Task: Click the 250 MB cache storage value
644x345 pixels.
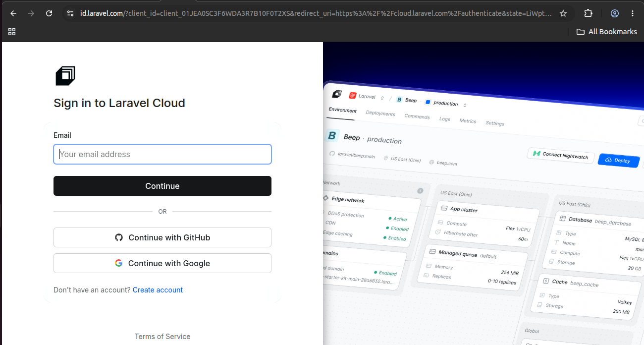Action: 621,312
